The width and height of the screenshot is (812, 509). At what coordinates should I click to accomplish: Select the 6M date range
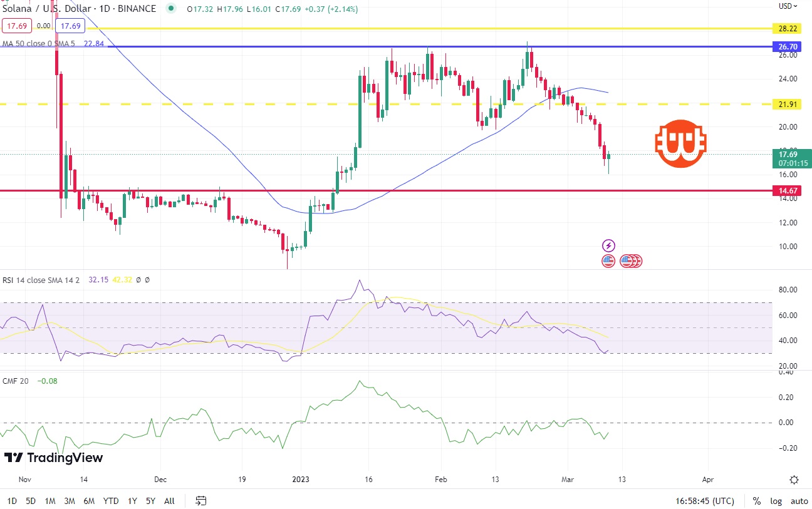pyautogui.click(x=89, y=501)
